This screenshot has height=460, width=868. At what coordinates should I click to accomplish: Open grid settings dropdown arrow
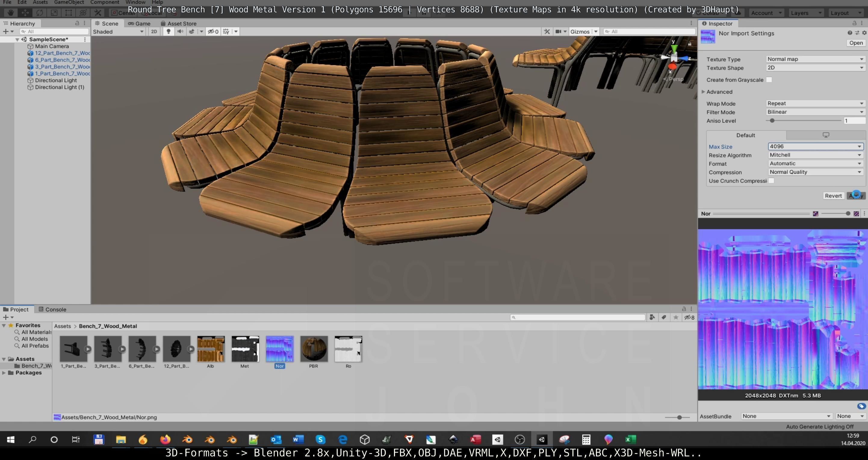(x=236, y=31)
